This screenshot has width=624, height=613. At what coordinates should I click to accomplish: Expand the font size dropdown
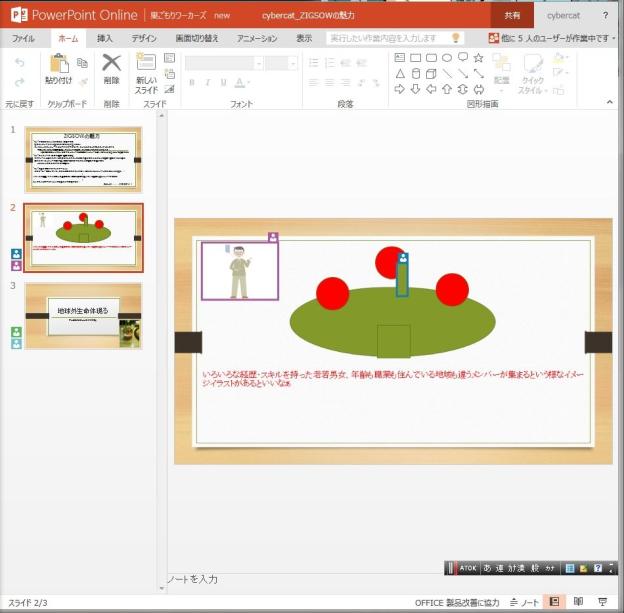point(281,62)
